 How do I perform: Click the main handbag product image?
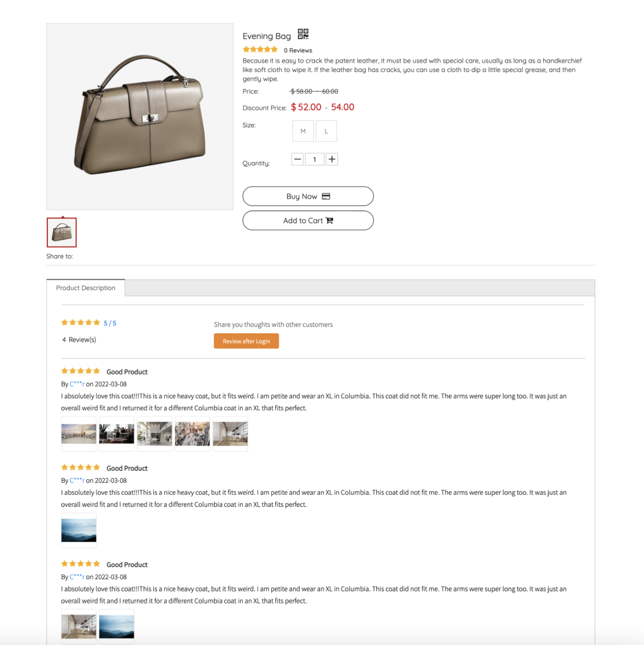coord(140,117)
